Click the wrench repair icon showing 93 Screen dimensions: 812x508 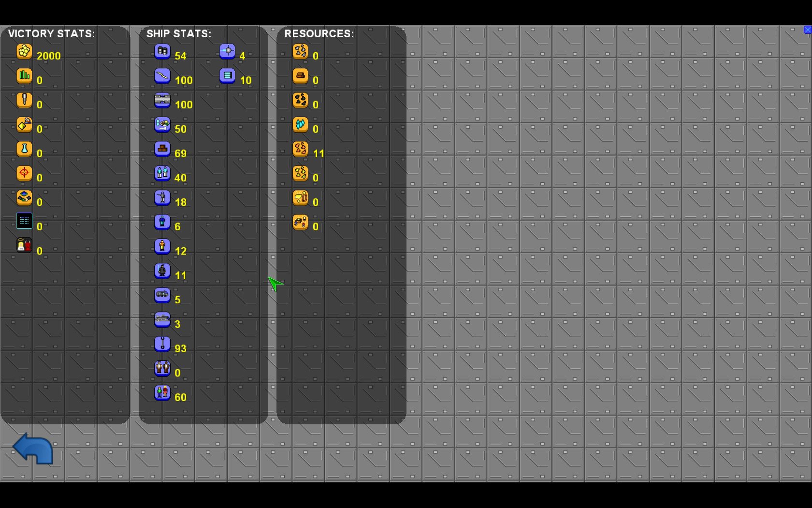(x=162, y=344)
